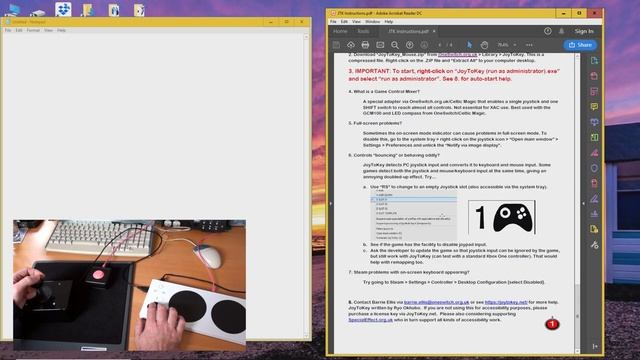Screen dimensions: 640x360
Task: Open the three-dots more tools menu
Action: point(529,45)
